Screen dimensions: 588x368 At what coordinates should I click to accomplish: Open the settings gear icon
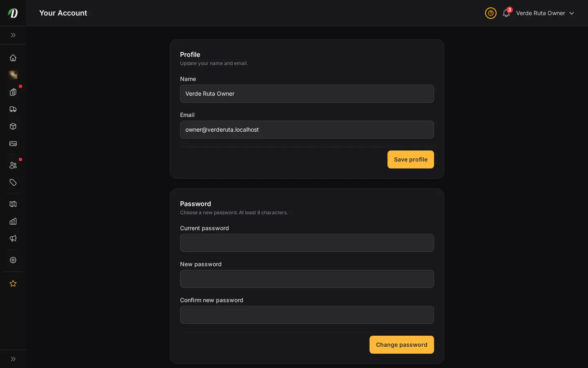13,260
